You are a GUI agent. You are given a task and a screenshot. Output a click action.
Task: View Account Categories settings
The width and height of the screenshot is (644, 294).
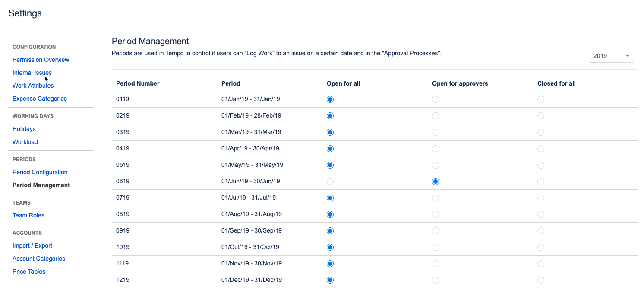click(38, 259)
